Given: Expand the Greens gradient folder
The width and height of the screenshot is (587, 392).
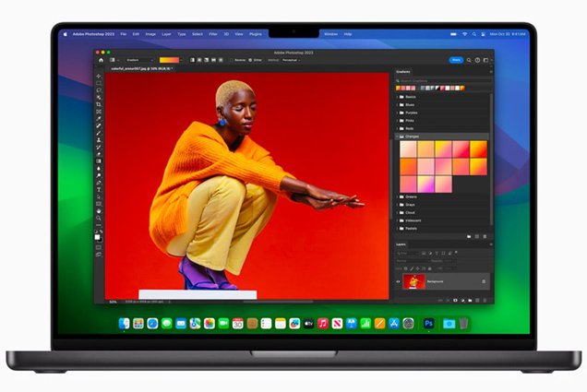Looking at the screenshot, I should click(397, 196).
